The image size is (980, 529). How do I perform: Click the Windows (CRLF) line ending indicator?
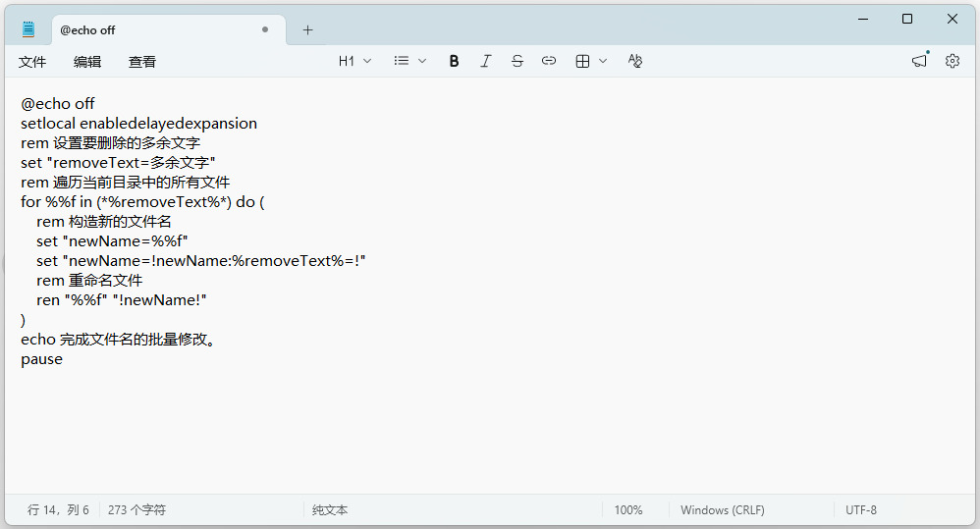723,510
